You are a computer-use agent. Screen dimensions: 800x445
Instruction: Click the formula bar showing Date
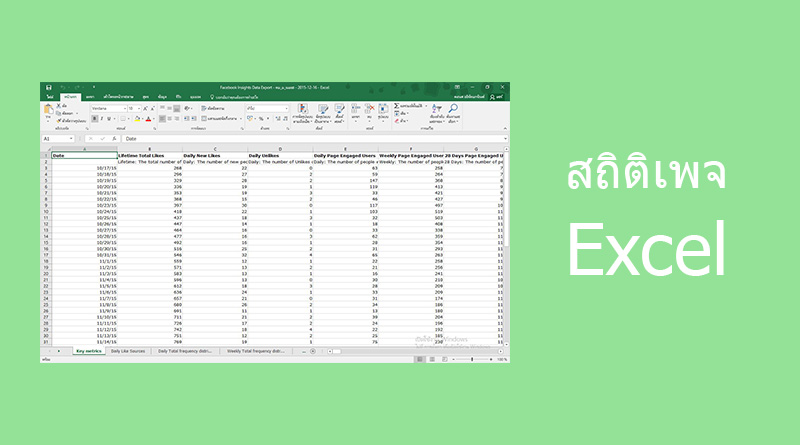click(x=313, y=139)
